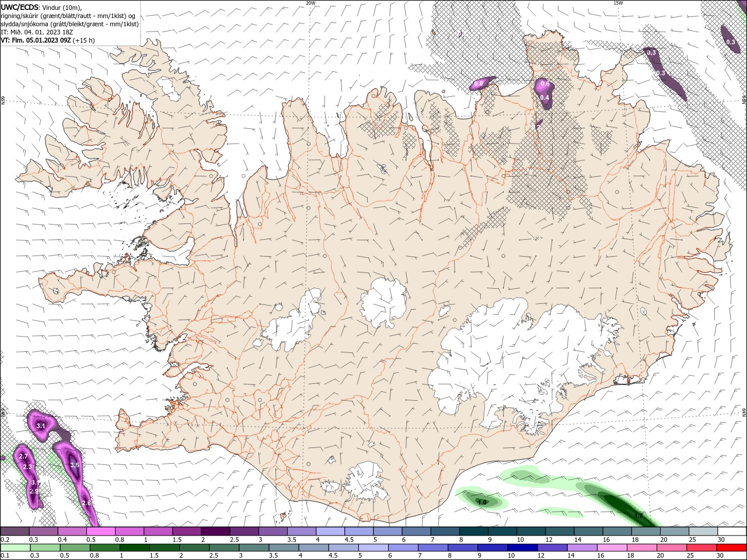Click the 2.3 snow value label
Viewport: 747px width, 560px height.
coord(27,467)
